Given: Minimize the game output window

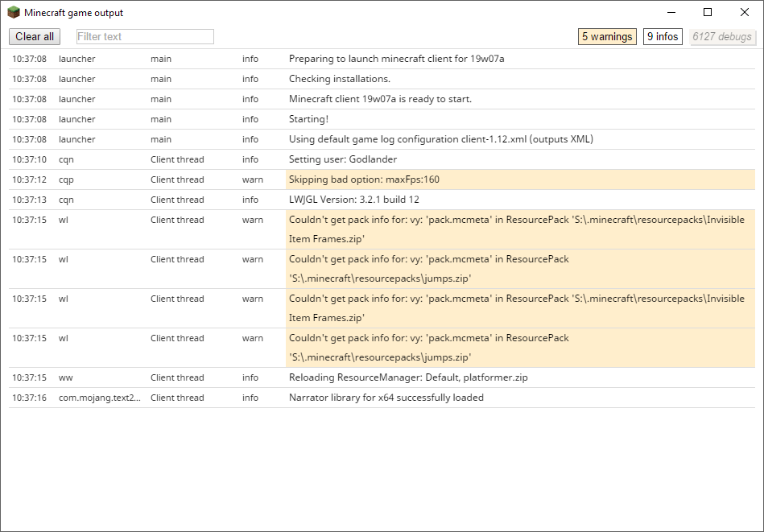Looking at the screenshot, I should click(671, 12).
